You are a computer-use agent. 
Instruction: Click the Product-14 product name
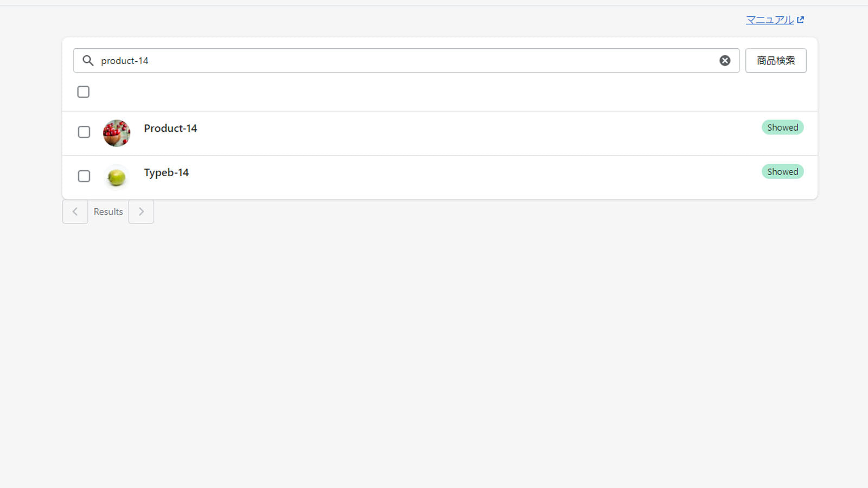tap(170, 129)
